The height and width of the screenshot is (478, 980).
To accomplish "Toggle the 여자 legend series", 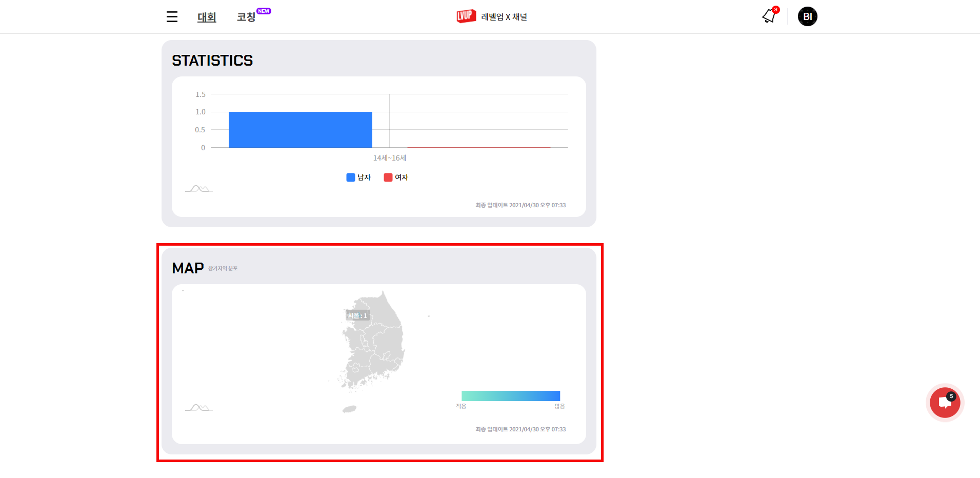I will (x=401, y=177).
